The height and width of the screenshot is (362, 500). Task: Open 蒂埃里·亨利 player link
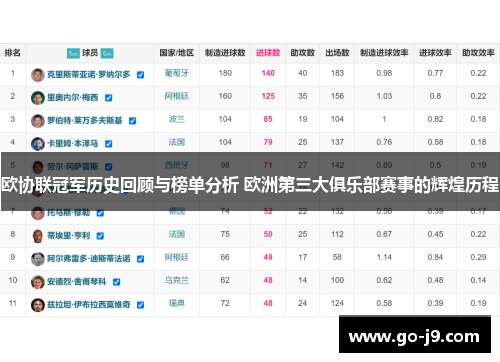[69, 236]
